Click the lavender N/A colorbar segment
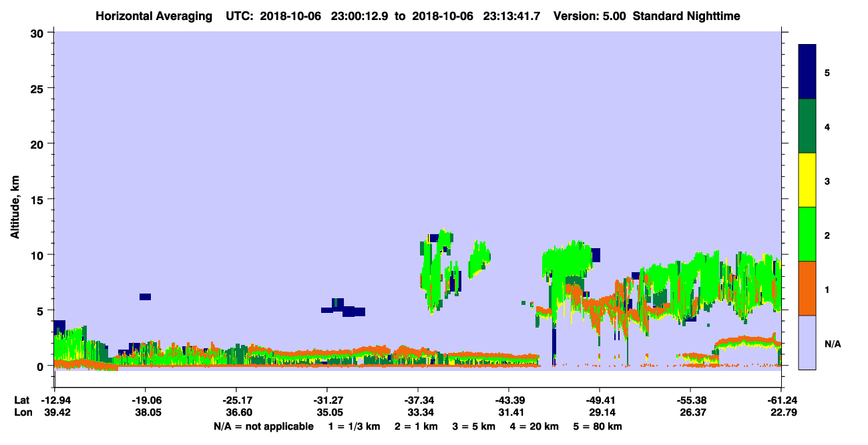Screen dimensions: 868x445 coord(807,342)
